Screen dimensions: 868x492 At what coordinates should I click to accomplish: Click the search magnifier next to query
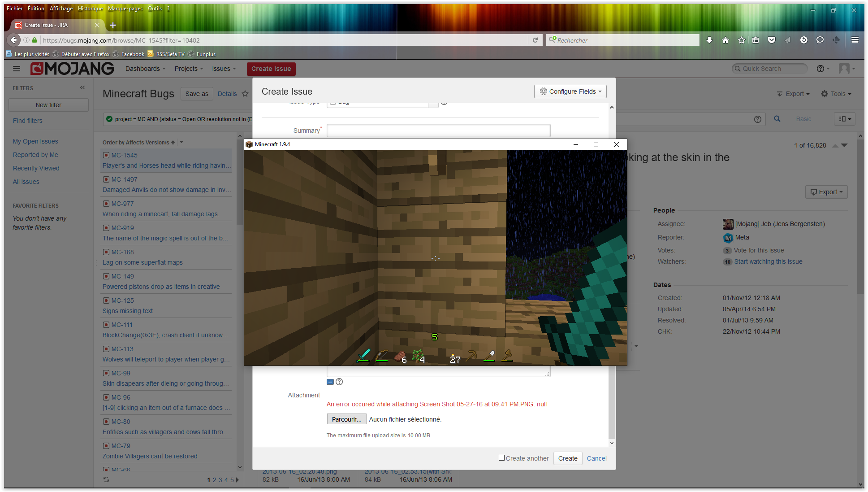pos(777,119)
